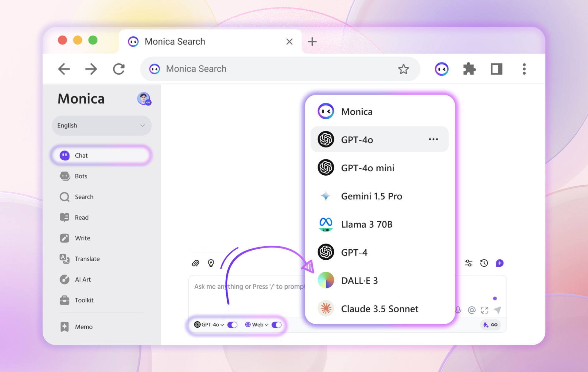Image resolution: width=588 pixels, height=372 pixels.
Task: Start a new chat with plus icon
Action: tap(499, 263)
